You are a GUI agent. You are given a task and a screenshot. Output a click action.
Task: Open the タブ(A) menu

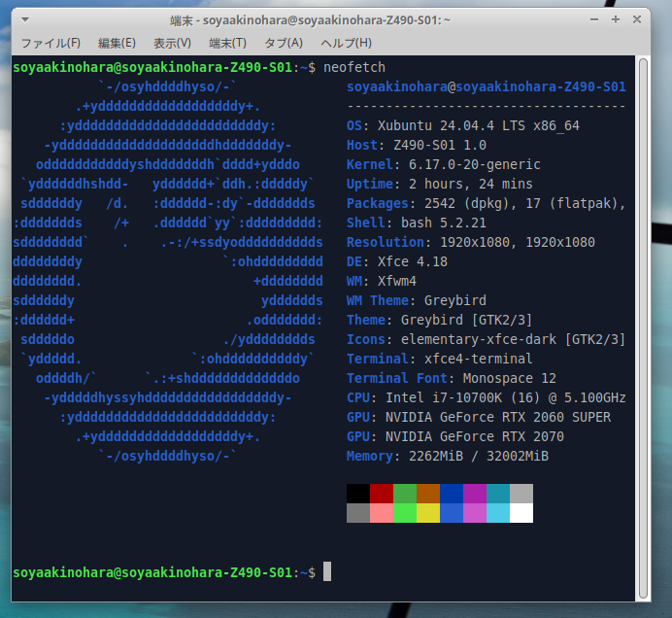[284, 43]
